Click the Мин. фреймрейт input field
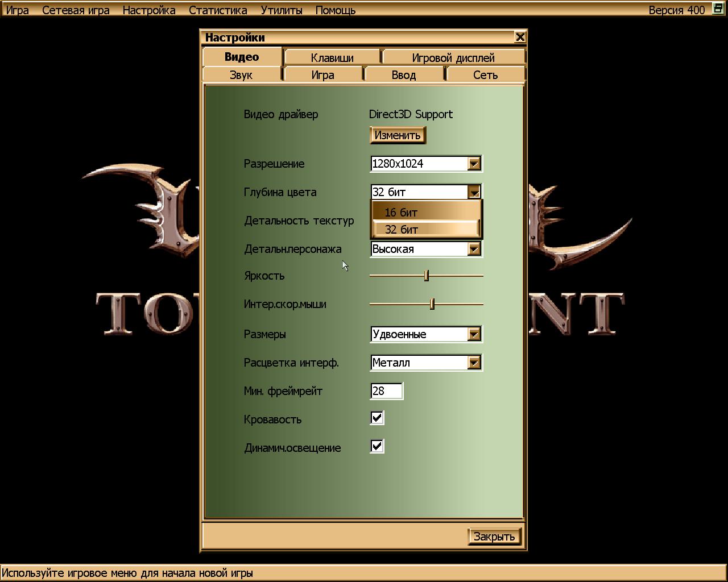Screen dimensions: 728x582 [x=386, y=391]
